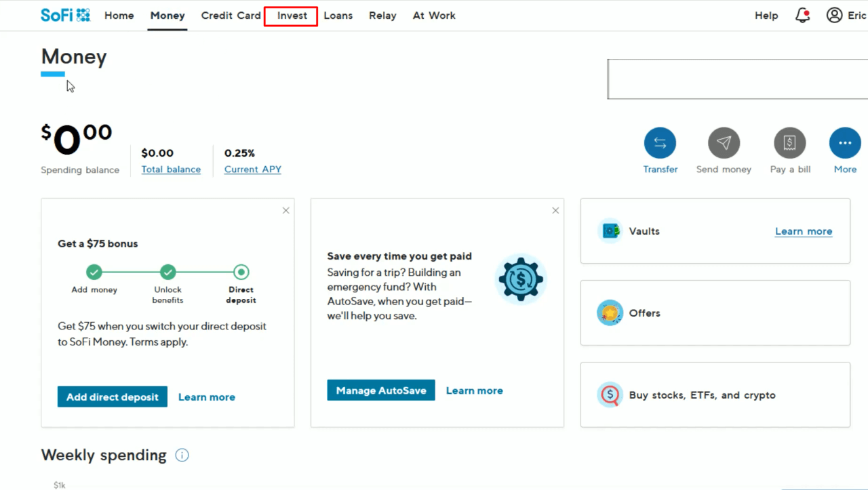Click the Manage AutoSave button
The image size is (868, 490).
click(381, 390)
